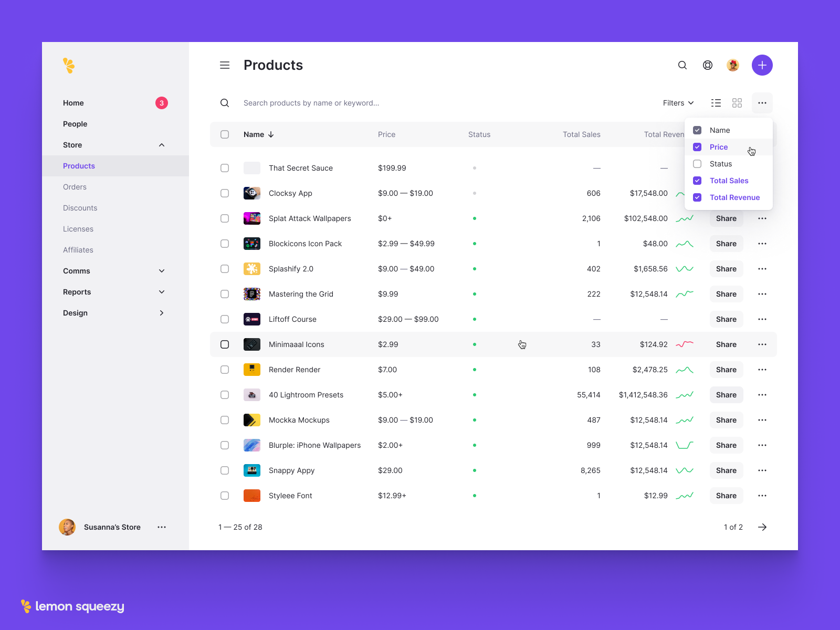
Task: Open the Liftoff Course product name
Action: (292, 319)
